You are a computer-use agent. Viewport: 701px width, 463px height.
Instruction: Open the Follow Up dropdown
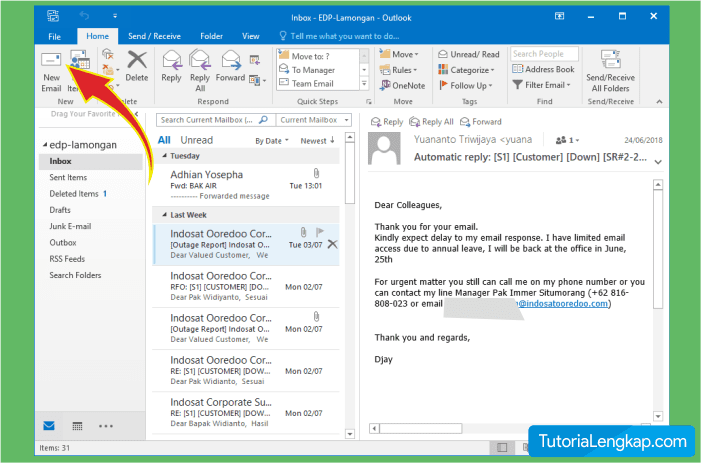pos(465,85)
